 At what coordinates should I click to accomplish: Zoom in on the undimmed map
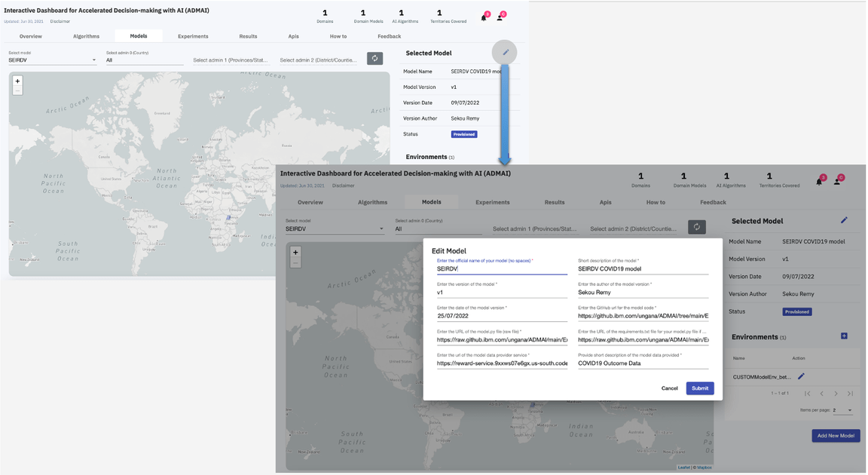click(x=17, y=81)
